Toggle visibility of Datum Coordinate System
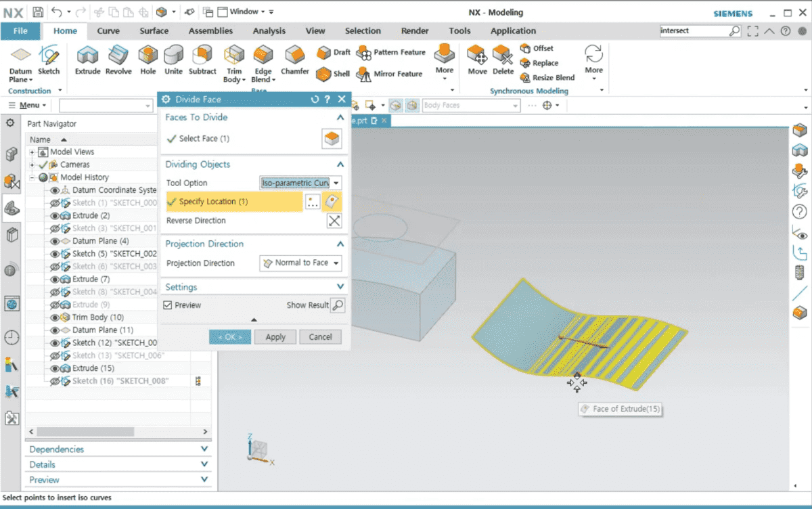Screen dimensions: 812x509 (x=55, y=190)
